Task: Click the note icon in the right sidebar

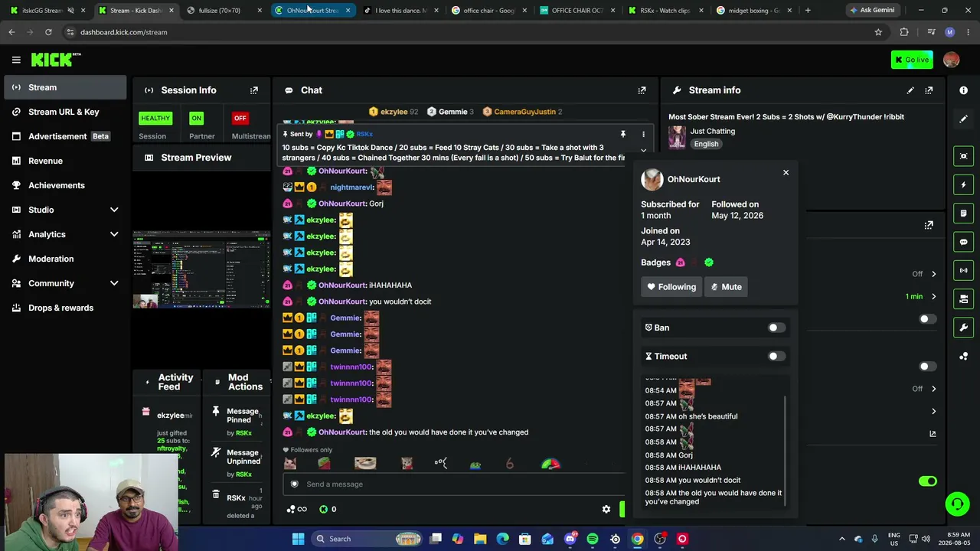Action: tap(963, 213)
